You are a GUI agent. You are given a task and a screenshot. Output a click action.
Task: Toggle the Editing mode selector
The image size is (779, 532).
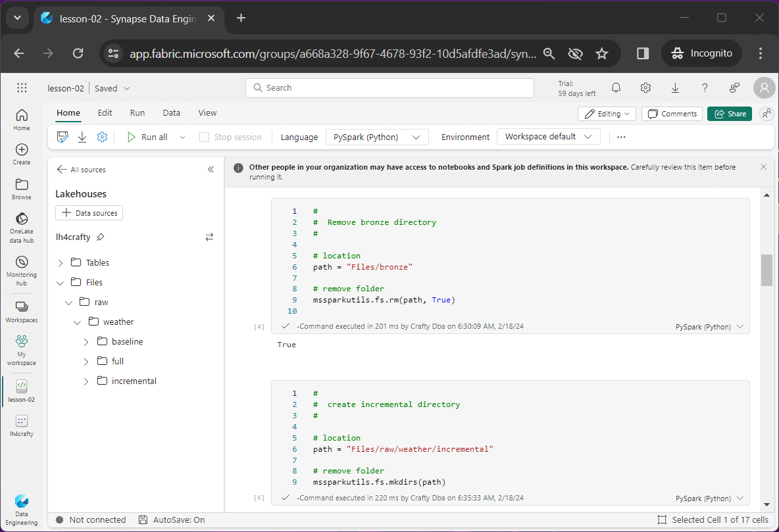tap(607, 114)
